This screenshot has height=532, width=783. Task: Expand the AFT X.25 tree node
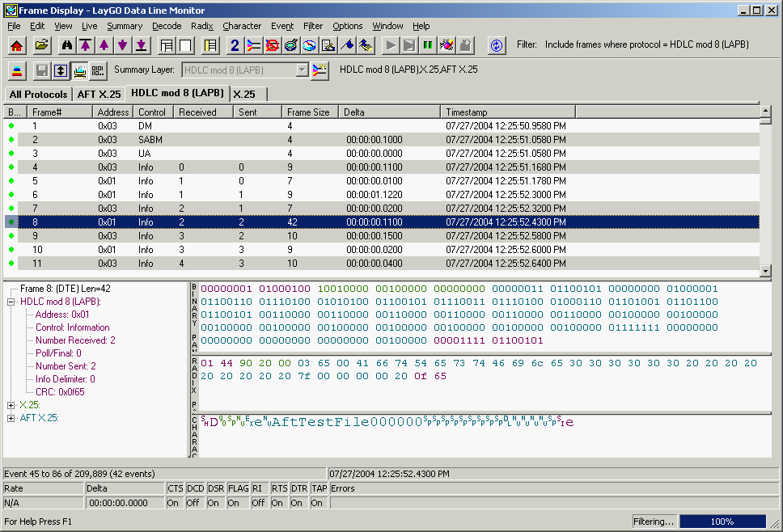point(11,418)
